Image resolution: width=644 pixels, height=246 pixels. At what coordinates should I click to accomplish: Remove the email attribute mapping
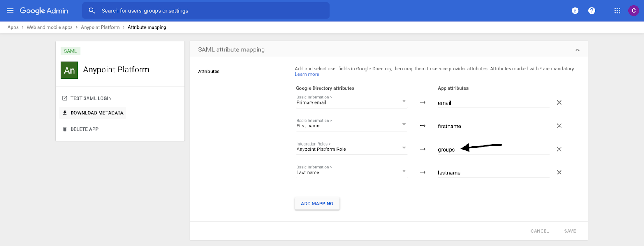tap(559, 102)
